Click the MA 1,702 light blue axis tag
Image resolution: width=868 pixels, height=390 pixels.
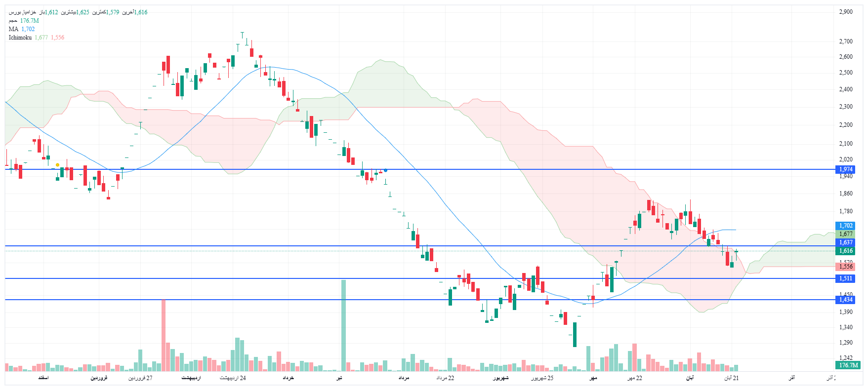846,226
